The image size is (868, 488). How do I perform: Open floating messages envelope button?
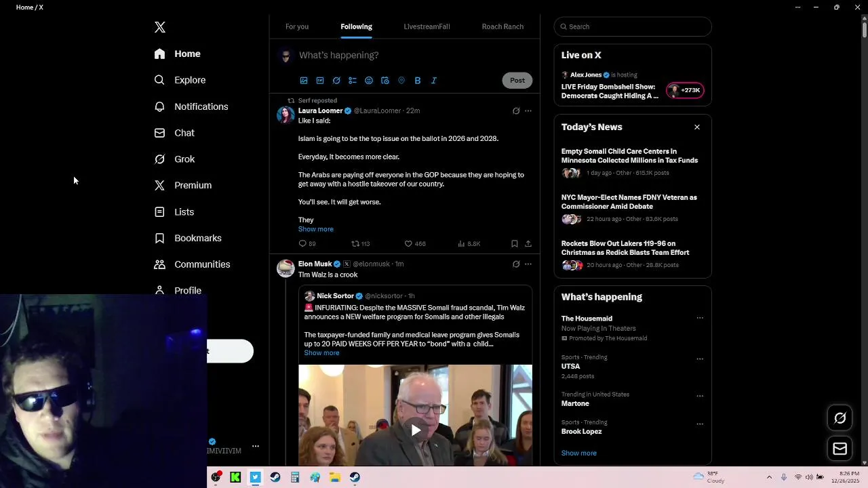point(840,449)
